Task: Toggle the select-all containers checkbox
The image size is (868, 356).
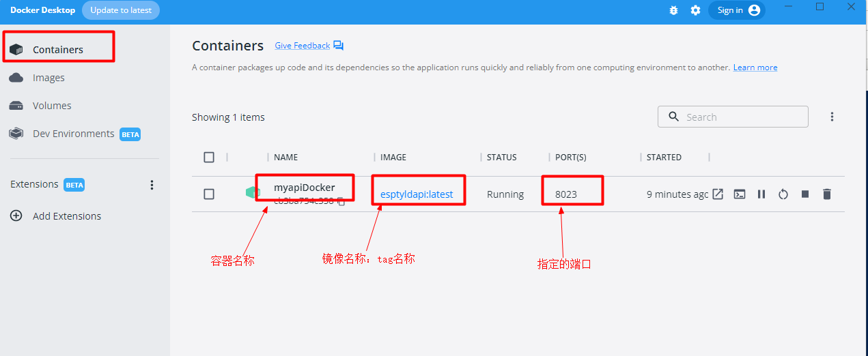Action: tap(209, 157)
